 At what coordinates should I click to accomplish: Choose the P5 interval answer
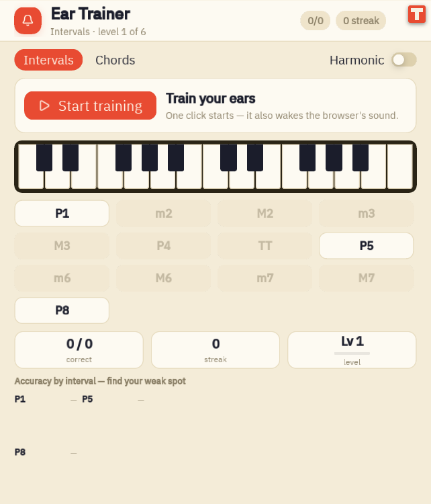(366, 246)
